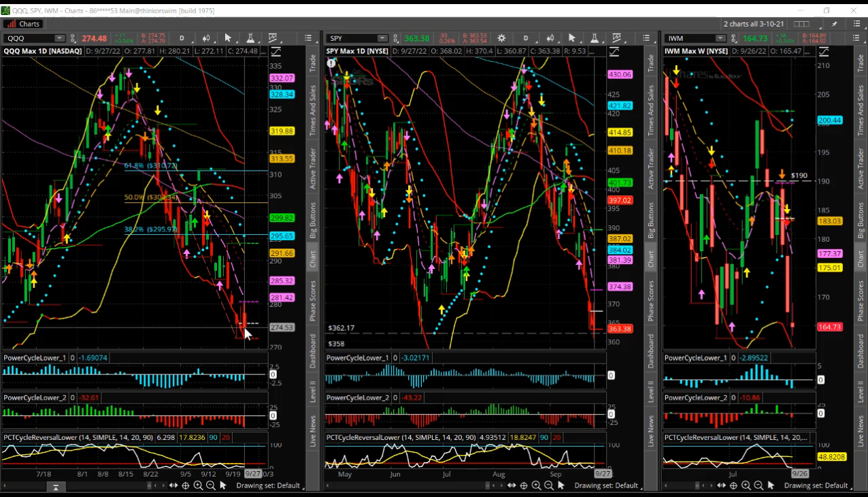Zoom out on the IWM chart
The height and width of the screenshot is (497, 868).
758,485
